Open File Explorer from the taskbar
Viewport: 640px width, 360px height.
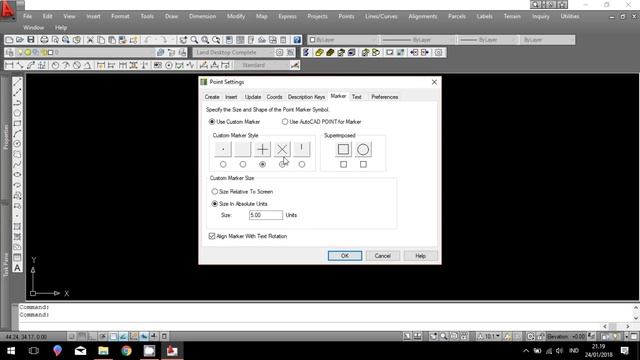tap(103, 351)
